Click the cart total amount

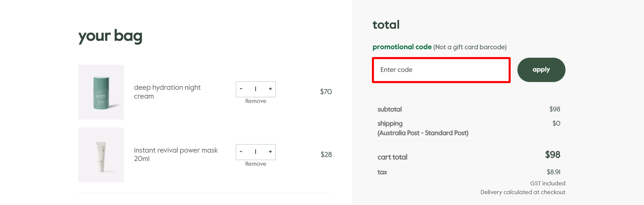[553, 154]
